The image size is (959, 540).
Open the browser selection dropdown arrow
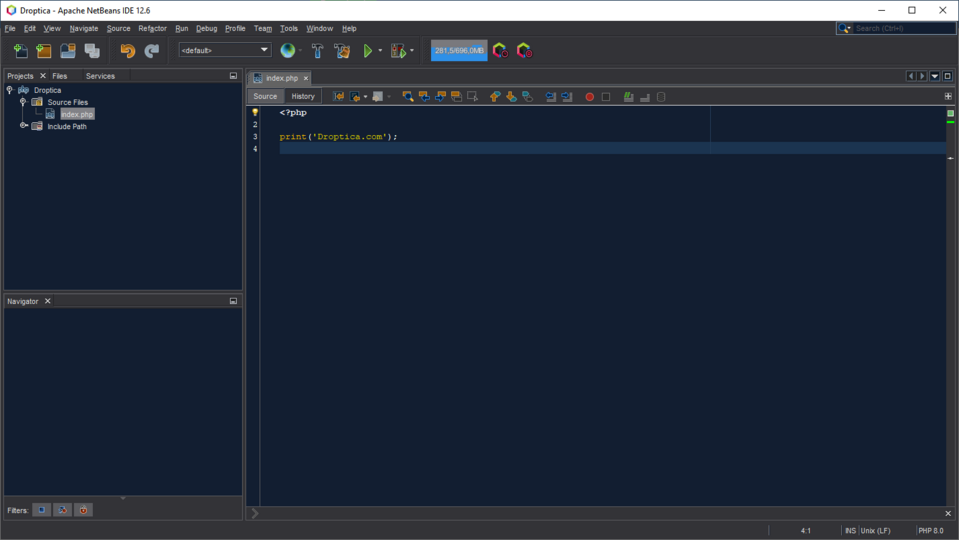coord(300,51)
